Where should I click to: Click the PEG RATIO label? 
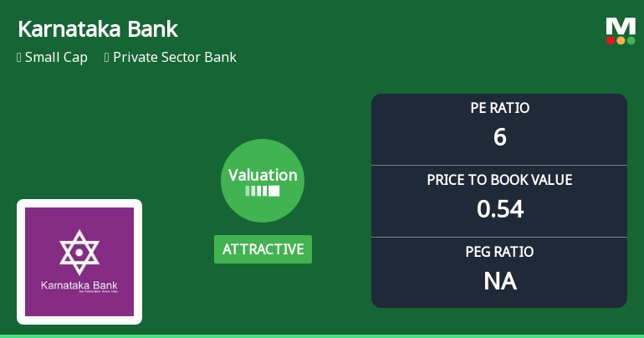tap(499, 252)
